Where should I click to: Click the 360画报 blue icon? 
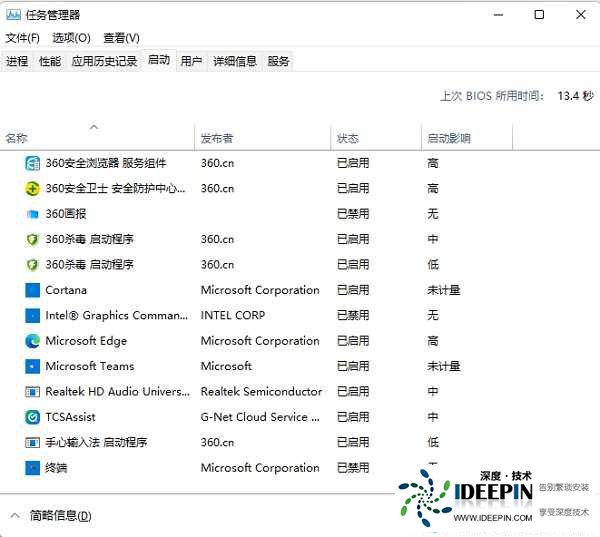(x=32, y=214)
